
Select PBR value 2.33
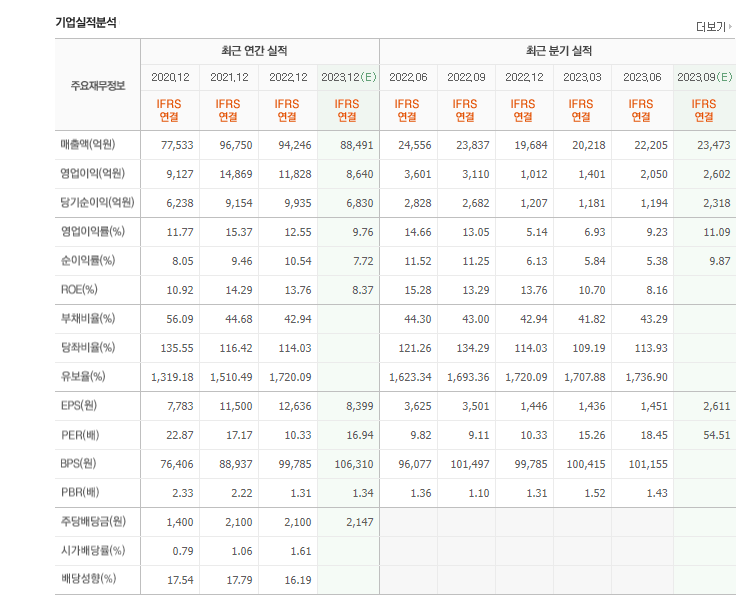(183, 493)
